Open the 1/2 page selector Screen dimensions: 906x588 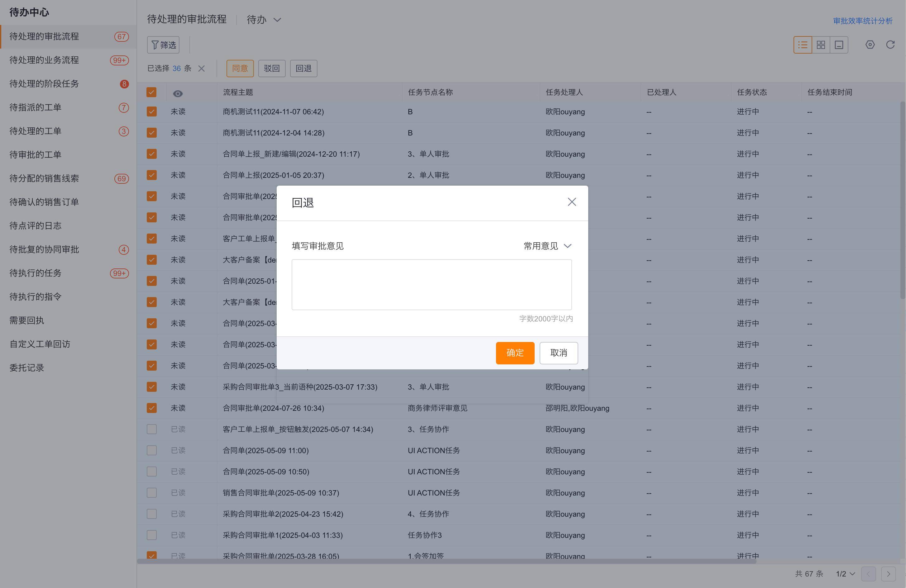845,574
